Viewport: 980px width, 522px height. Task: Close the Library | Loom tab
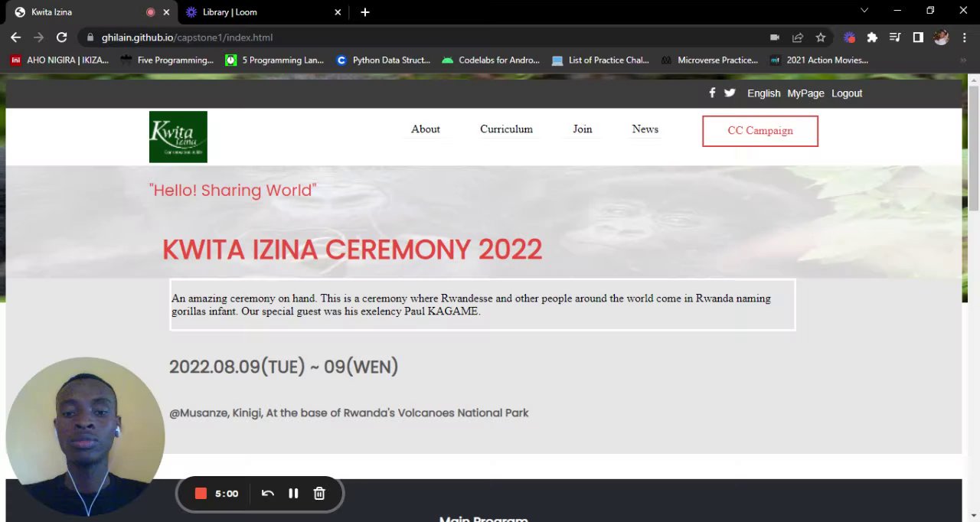click(x=338, y=12)
